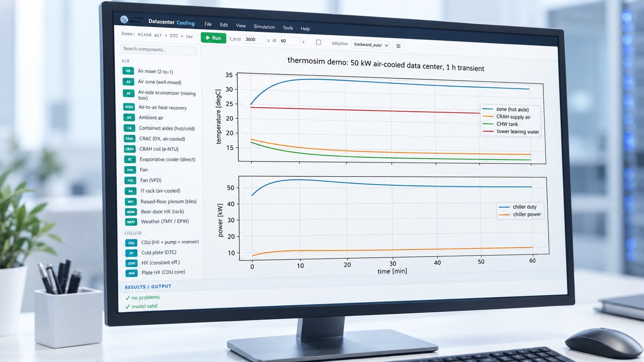
Task: Click the 'no problems' status line
Action: (142, 298)
